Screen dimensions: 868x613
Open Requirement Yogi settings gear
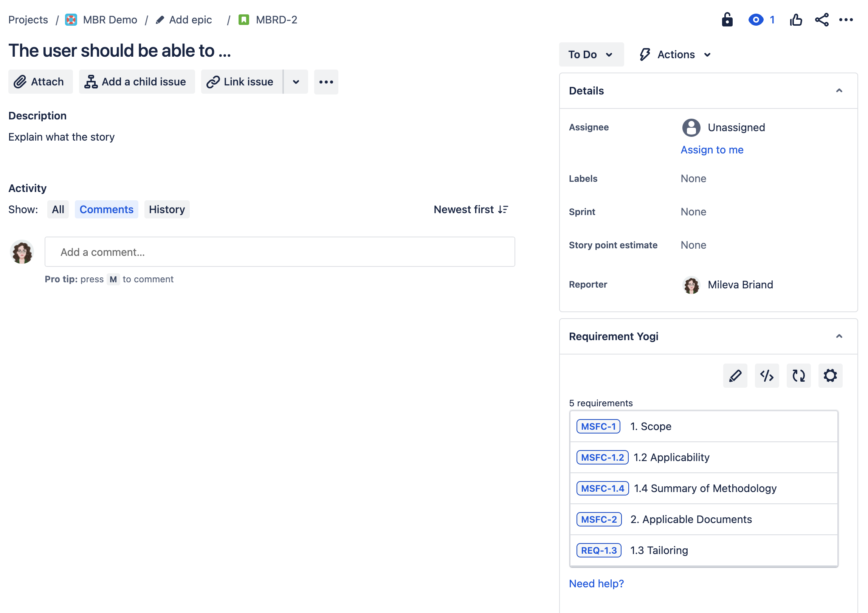coord(830,375)
